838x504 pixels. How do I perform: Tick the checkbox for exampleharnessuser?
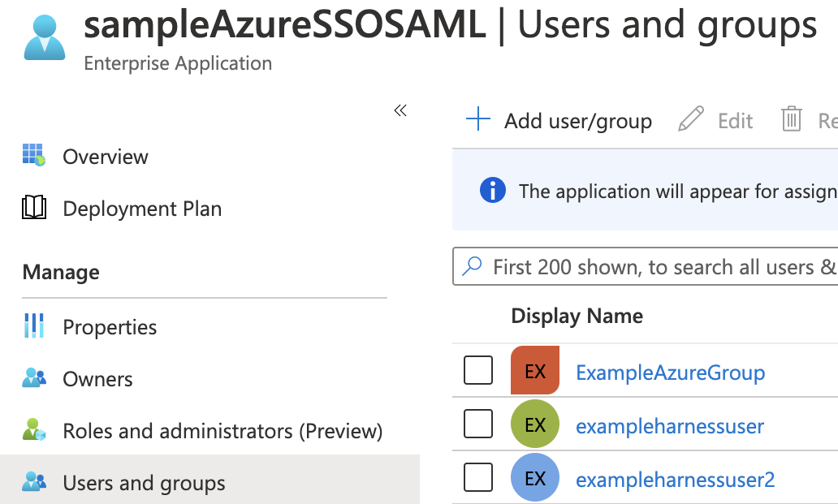478,424
